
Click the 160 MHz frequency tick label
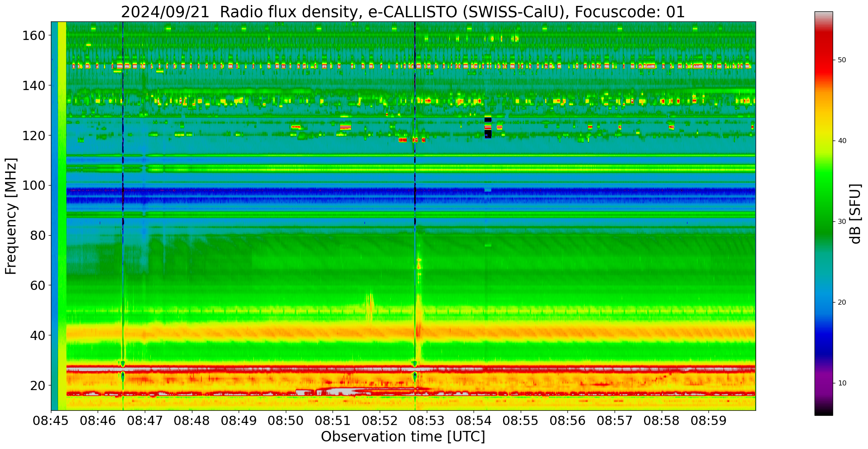point(34,36)
